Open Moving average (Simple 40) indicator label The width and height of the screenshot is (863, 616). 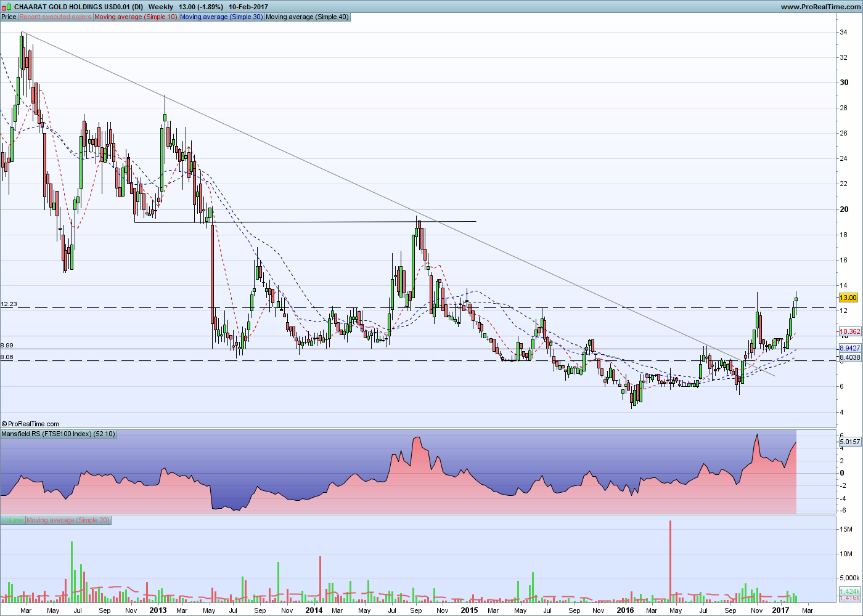(x=307, y=17)
